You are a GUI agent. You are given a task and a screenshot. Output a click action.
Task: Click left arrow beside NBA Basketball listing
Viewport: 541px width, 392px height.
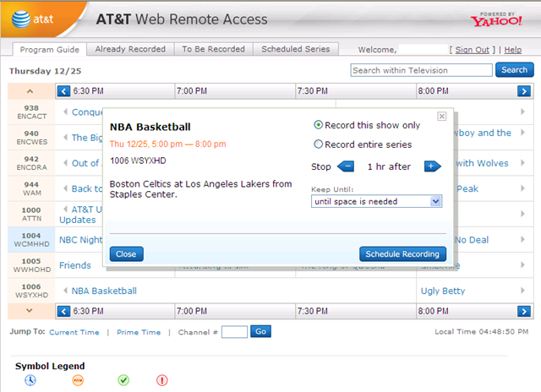pos(65,291)
